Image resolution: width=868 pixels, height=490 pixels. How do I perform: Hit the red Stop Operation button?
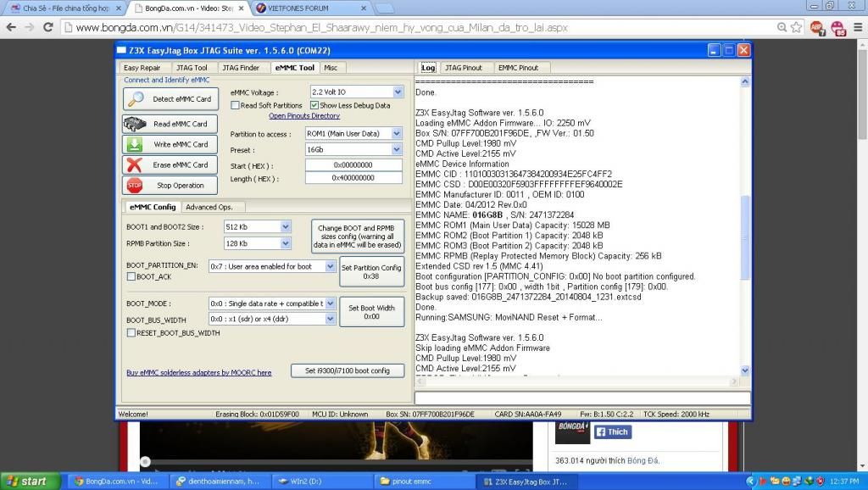(170, 186)
